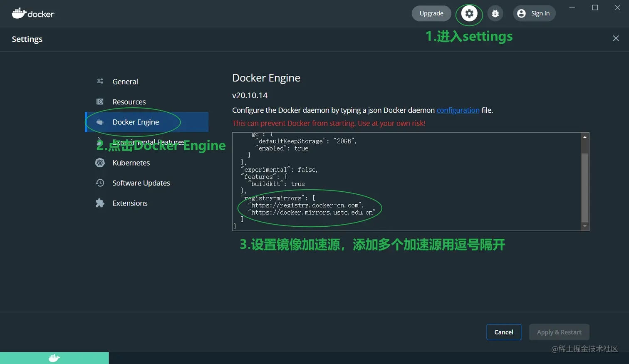The width and height of the screenshot is (629, 364).
Task: Click the General sliders icon
Action: point(100,81)
